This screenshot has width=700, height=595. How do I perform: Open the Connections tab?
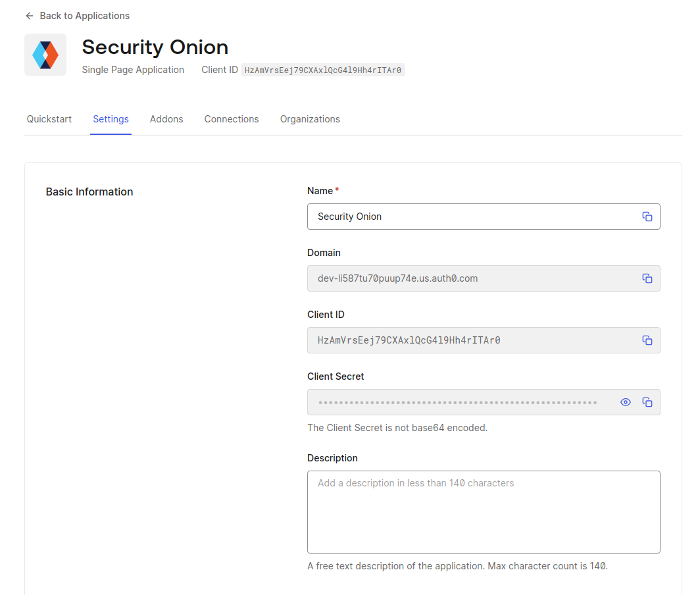point(232,119)
